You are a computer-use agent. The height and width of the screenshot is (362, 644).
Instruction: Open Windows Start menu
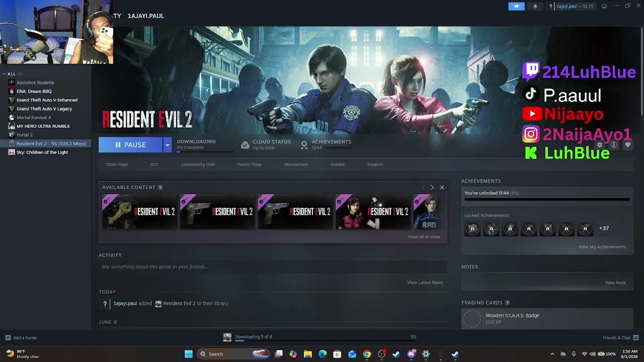coord(189,354)
